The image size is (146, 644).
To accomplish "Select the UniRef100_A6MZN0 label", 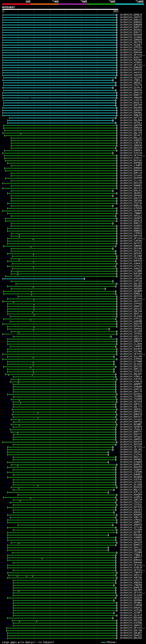I will (x=131, y=289).
